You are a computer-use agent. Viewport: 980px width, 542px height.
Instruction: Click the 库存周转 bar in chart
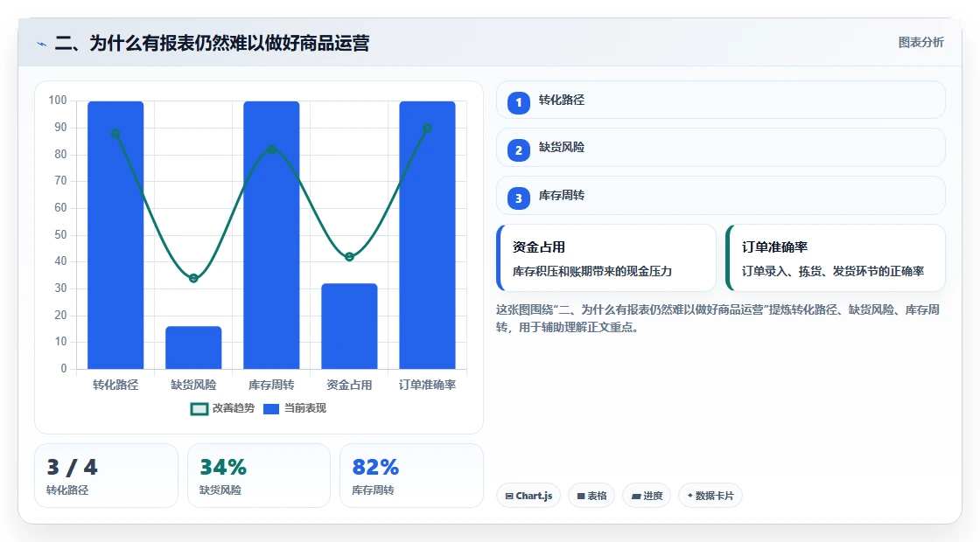pos(271,235)
